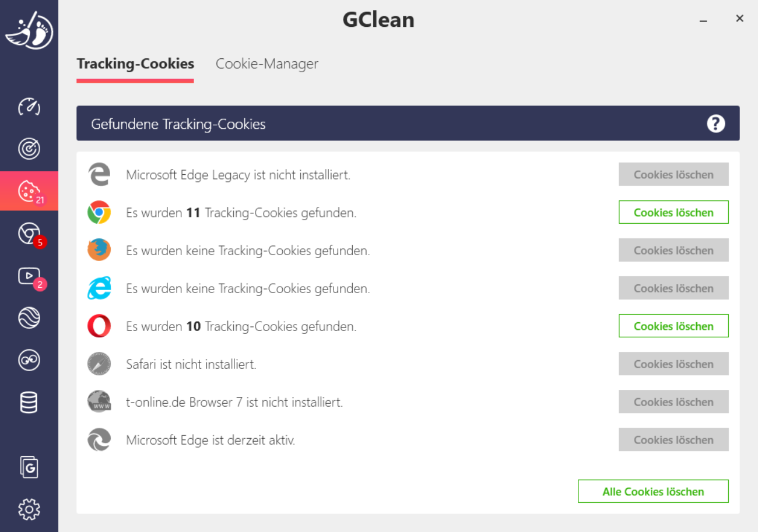758x532 pixels.
Task: Open the Chrome sidebar icon with badge 5
Action: coord(29,234)
